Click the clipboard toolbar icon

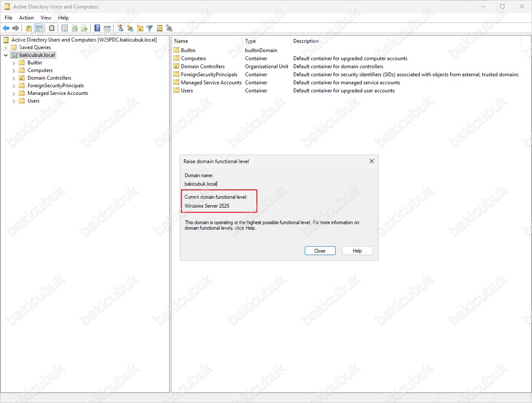click(x=52, y=28)
